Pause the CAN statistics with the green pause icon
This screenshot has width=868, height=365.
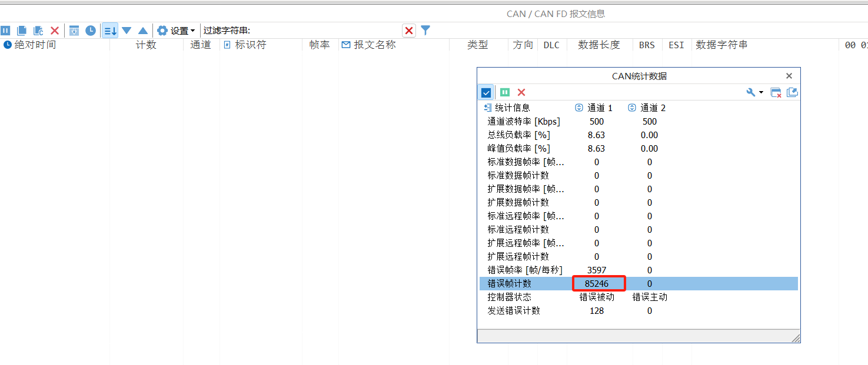coord(505,92)
